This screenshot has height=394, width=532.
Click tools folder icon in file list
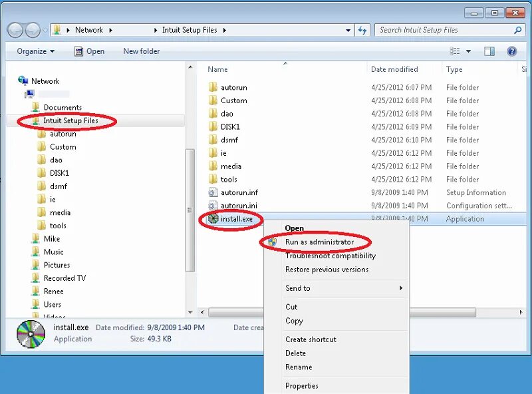(213, 179)
